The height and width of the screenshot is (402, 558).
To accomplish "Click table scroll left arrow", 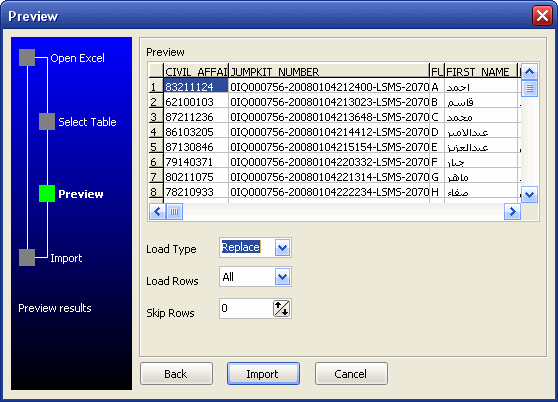I will click(157, 212).
